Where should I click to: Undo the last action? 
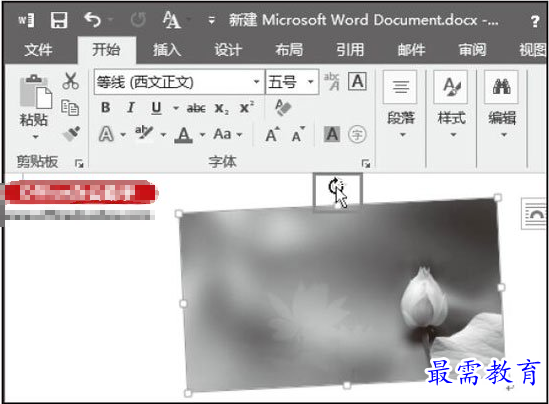(x=92, y=20)
